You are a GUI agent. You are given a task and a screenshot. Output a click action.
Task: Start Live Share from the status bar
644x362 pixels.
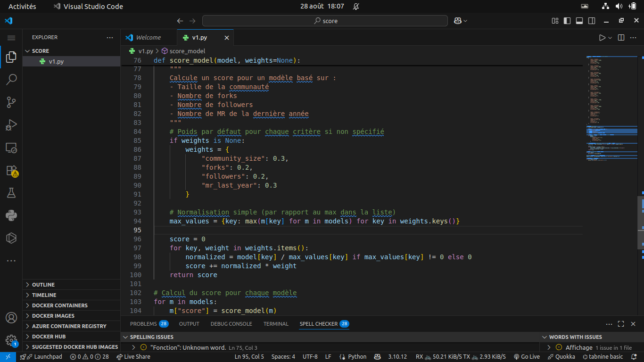[x=133, y=357]
